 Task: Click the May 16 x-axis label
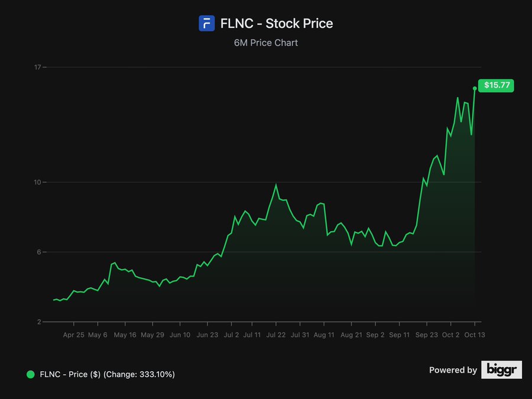(x=125, y=335)
